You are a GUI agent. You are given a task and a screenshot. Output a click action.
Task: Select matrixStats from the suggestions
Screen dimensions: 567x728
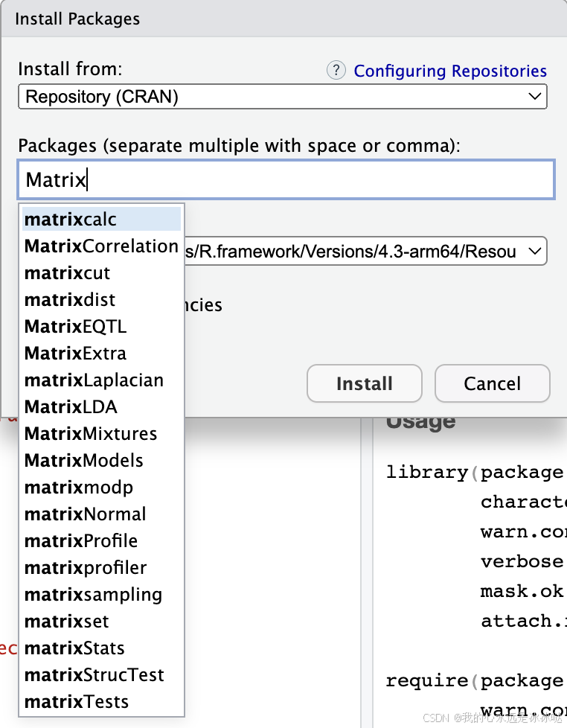102,648
